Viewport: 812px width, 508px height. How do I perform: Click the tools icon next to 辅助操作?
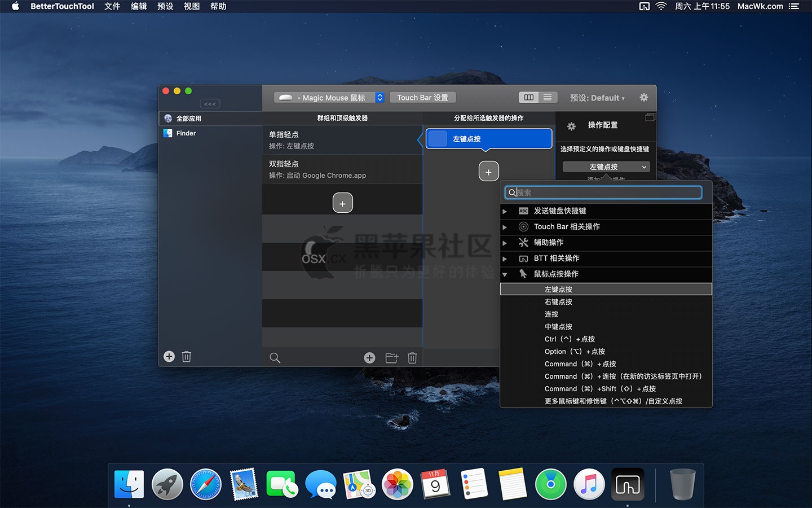tap(523, 242)
